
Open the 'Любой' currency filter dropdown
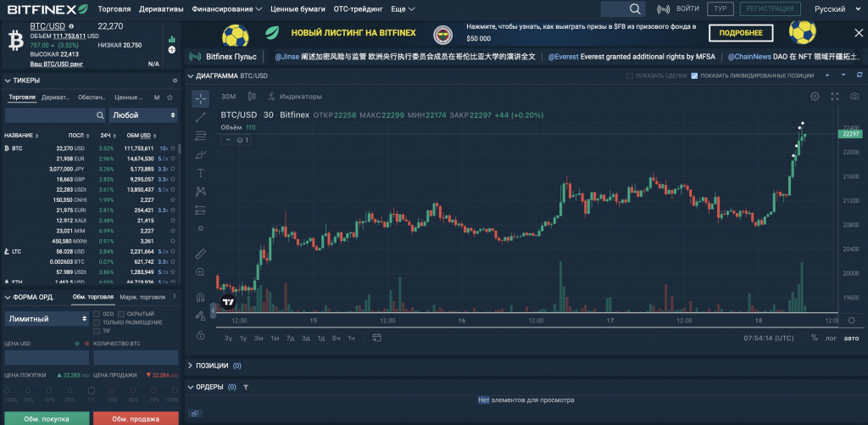143,115
